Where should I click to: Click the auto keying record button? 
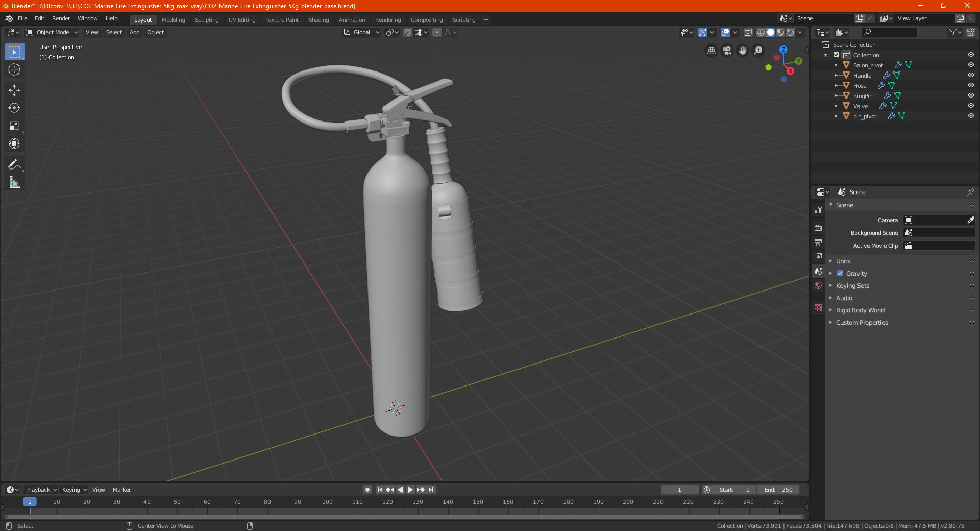tap(367, 490)
